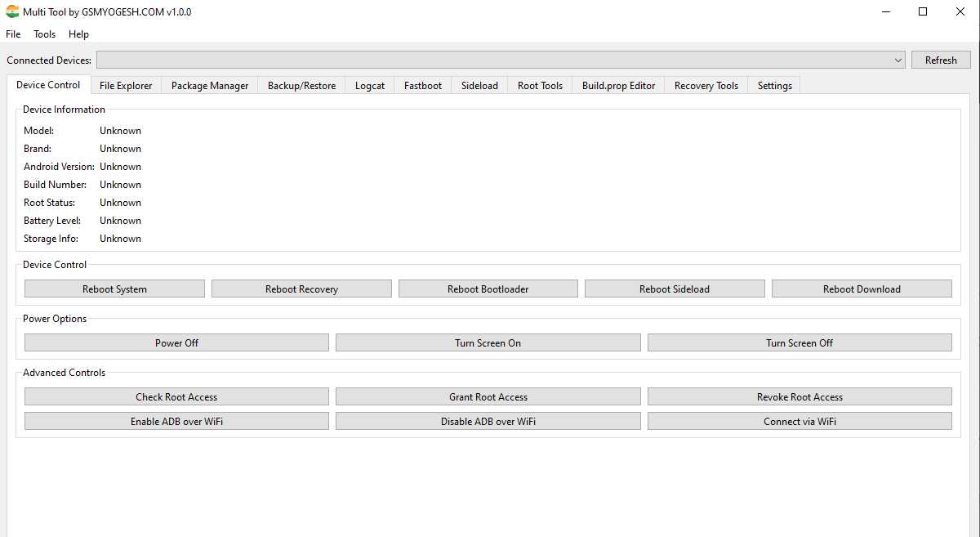Open the Settings tab
Image resolution: width=980 pixels, height=537 pixels.
[774, 86]
